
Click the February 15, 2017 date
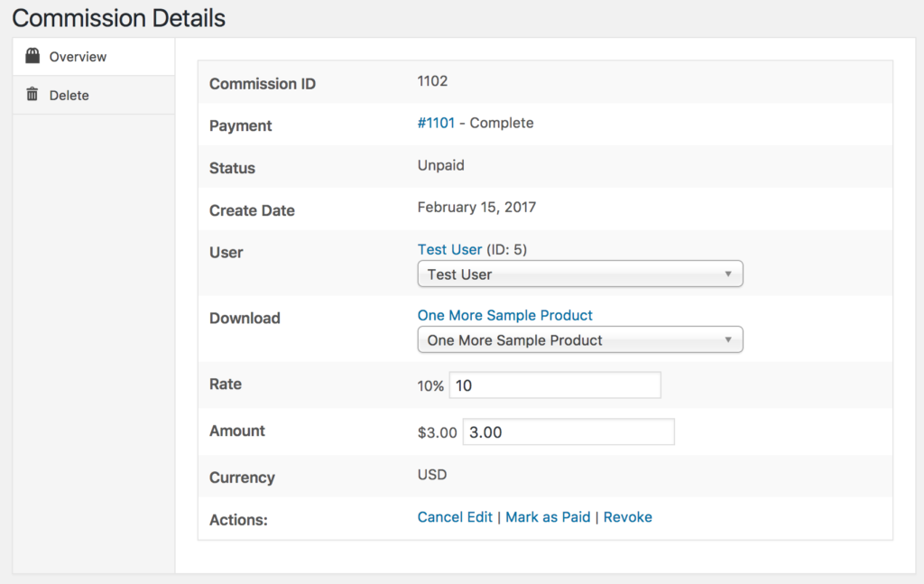click(x=476, y=208)
